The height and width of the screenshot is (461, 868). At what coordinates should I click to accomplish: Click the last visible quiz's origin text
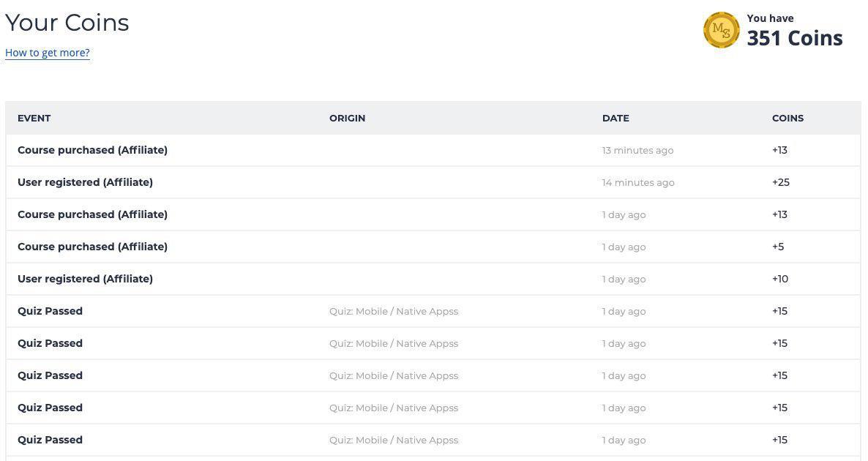pyautogui.click(x=393, y=440)
